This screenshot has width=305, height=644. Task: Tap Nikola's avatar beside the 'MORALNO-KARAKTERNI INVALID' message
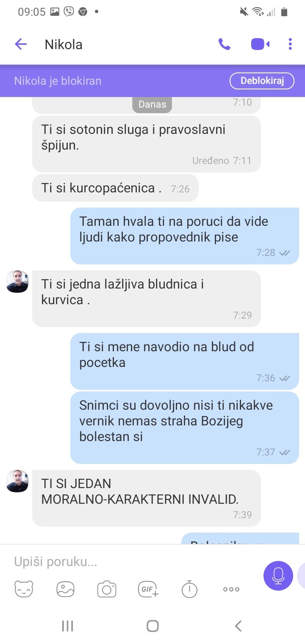(x=17, y=481)
